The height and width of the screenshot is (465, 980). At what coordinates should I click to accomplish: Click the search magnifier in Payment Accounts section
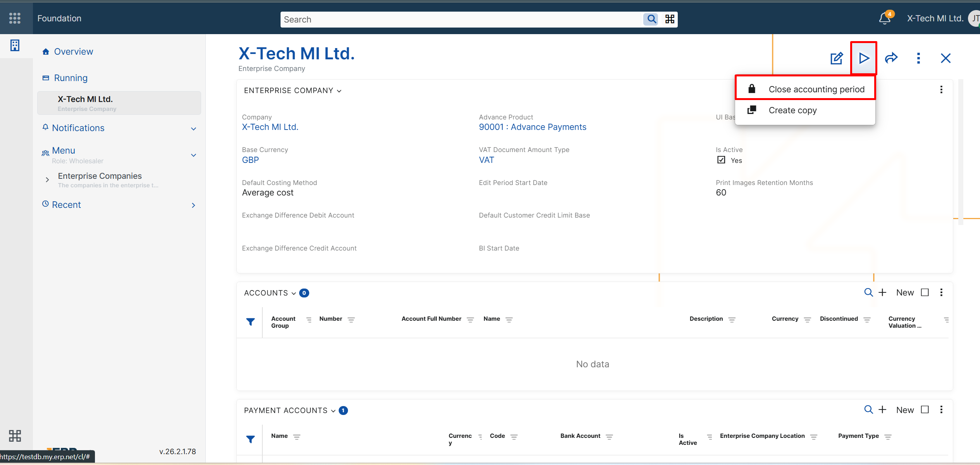(x=868, y=410)
